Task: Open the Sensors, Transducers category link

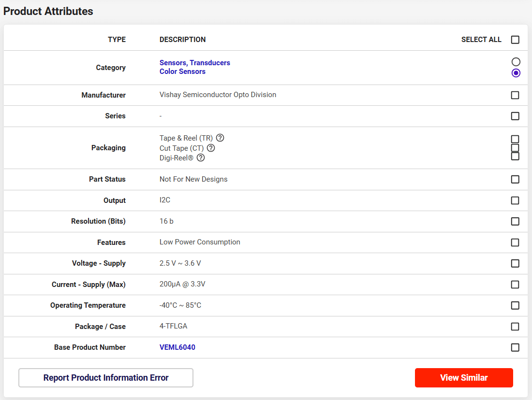Action: pyautogui.click(x=194, y=63)
